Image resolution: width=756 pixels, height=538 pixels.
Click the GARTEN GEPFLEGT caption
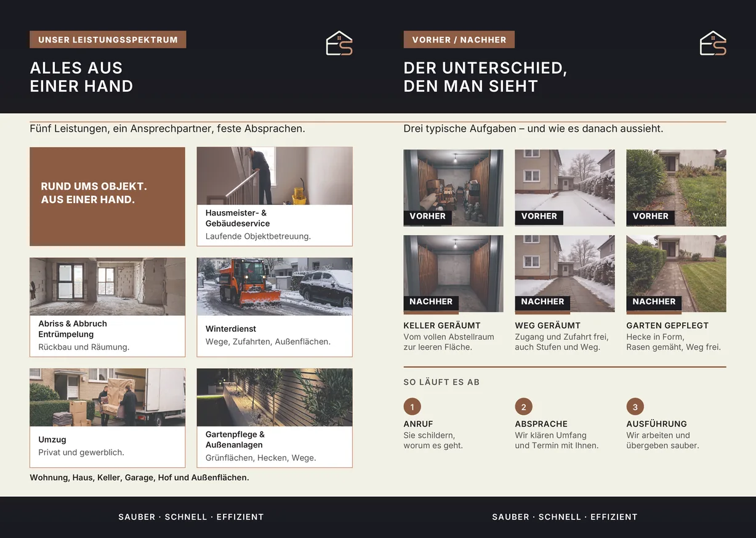(x=667, y=326)
